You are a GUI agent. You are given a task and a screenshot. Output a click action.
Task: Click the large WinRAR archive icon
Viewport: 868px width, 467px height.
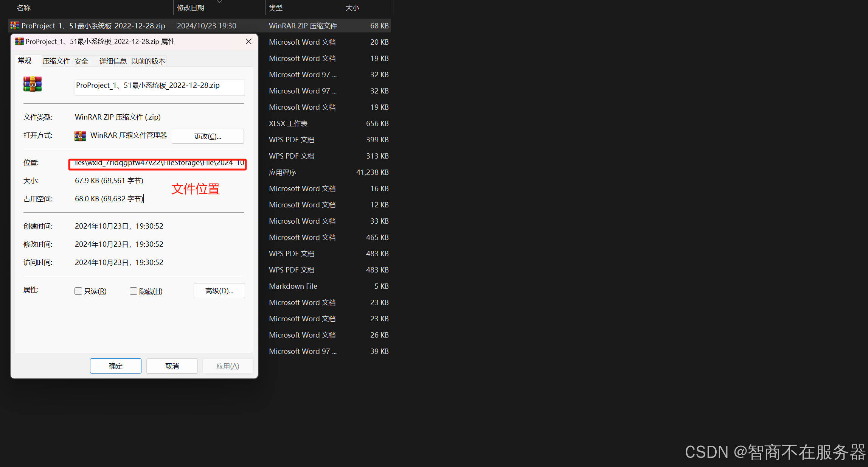tap(33, 84)
